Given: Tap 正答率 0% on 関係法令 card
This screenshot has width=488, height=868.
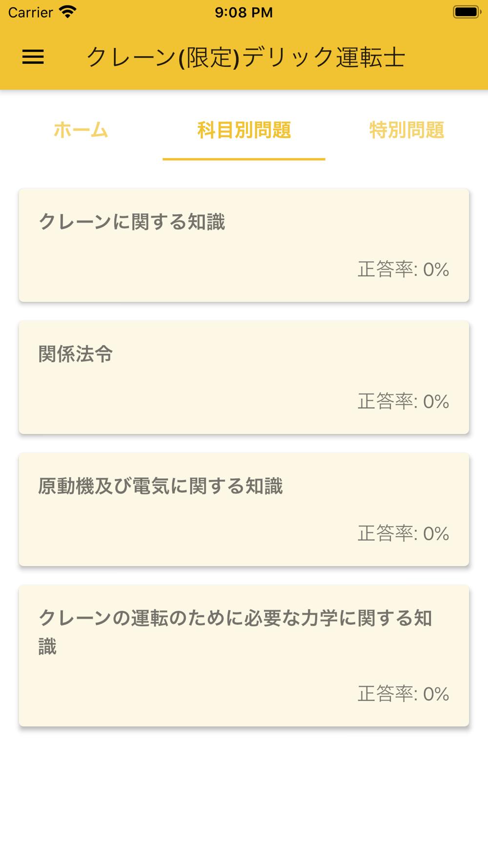Looking at the screenshot, I should pos(404,402).
